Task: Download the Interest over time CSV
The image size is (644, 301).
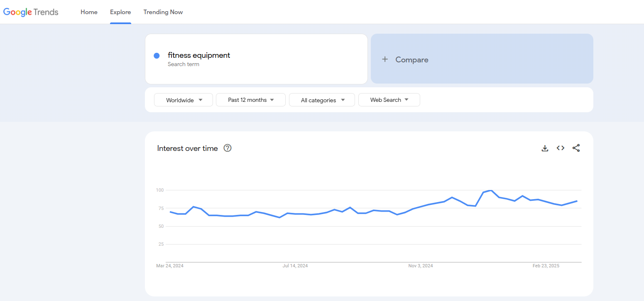Action: (545, 148)
